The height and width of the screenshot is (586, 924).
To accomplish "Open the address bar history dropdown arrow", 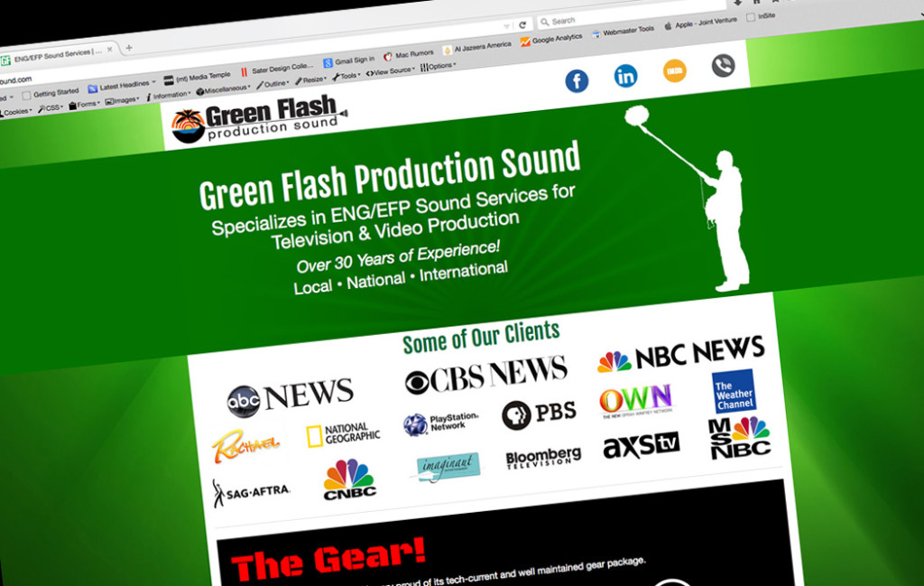I will pyautogui.click(x=506, y=26).
